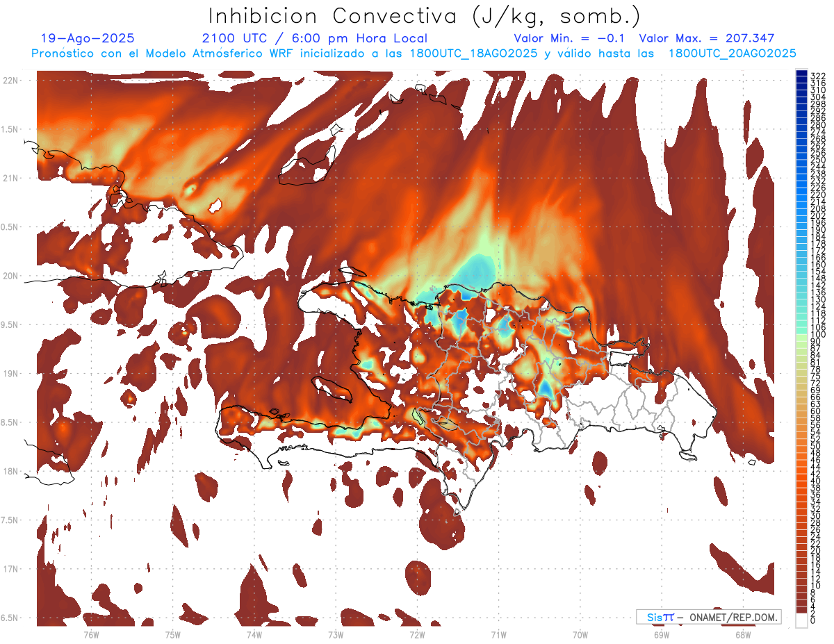Click the darkest blue swatch at the colorbar top

801,73
